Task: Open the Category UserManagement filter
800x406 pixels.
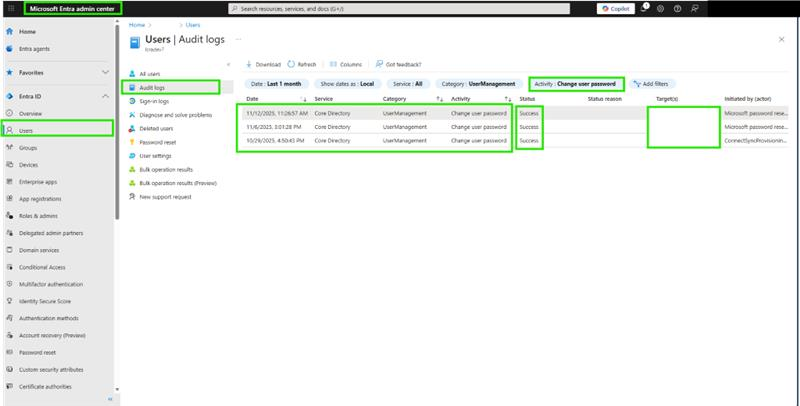Action: coord(479,84)
